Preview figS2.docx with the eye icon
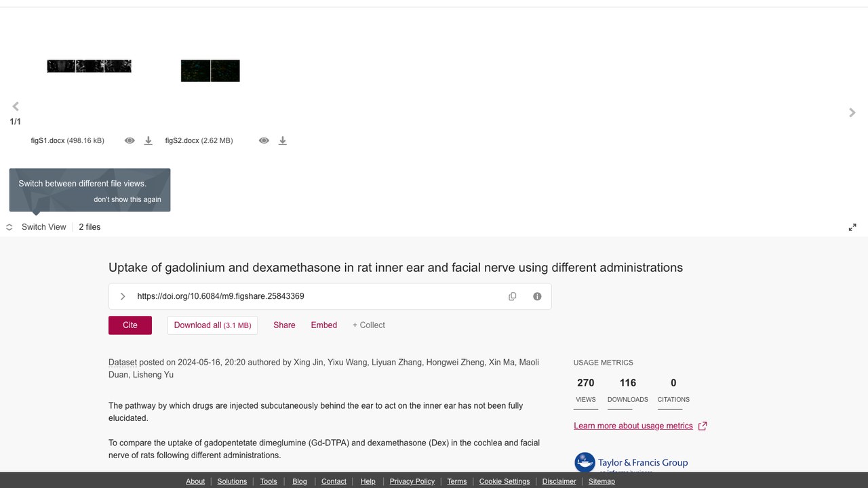This screenshot has width=868, height=488. point(264,141)
